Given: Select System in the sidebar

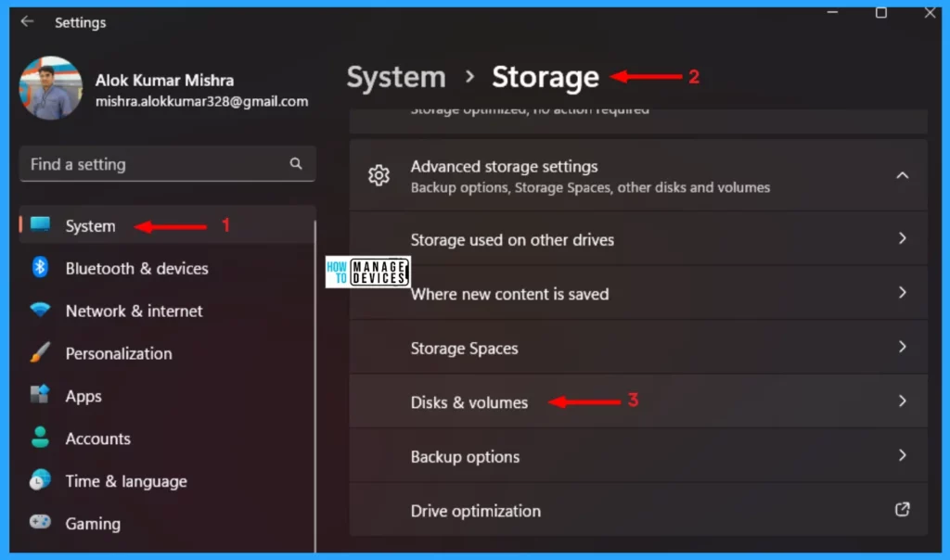Looking at the screenshot, I should click(x=167, y=225).
